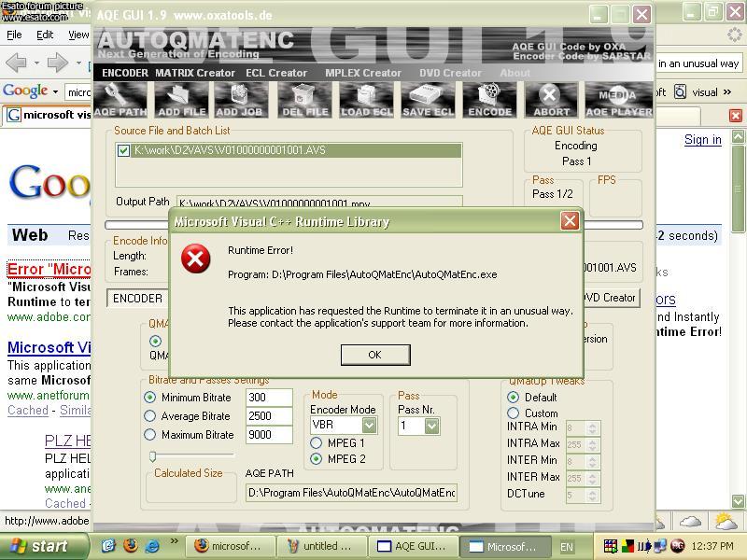Select the Average Bitrate radio button
The height and width of the screenshot is (560, 747).
(150, 416)
